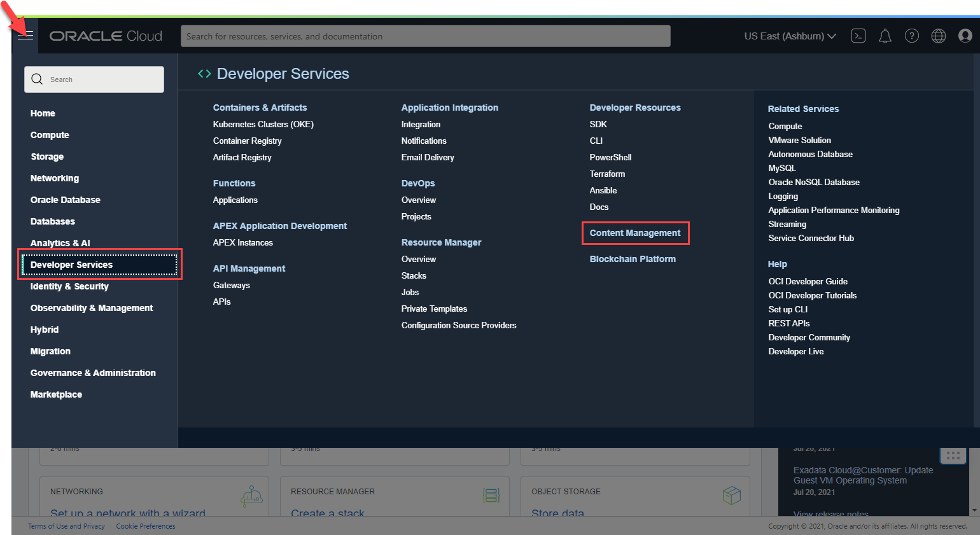Focus the resources and services search bar
Image resolution: width=980 pixels, height=535 pixels.
(x=426, y=36)
